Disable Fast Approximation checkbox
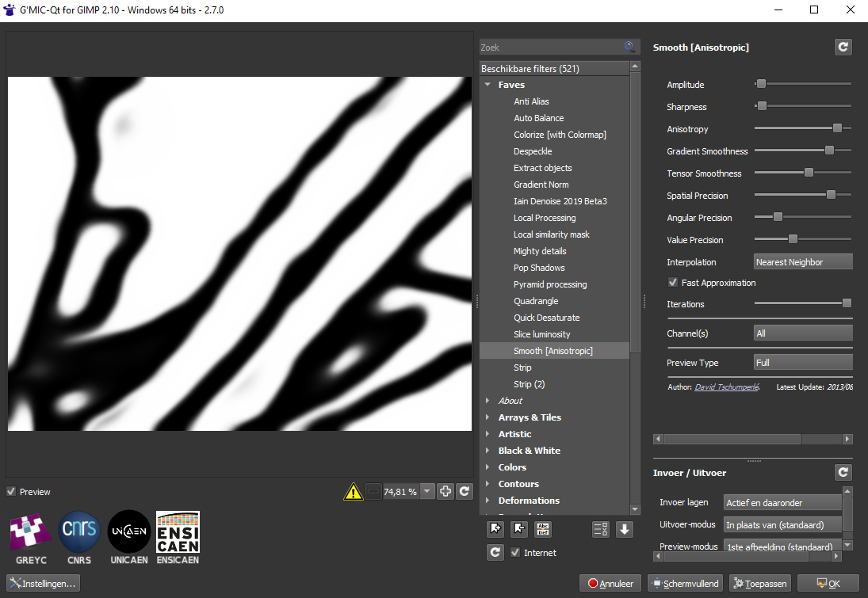The width and height of the screenshot is (868, 598). (672, 282)
